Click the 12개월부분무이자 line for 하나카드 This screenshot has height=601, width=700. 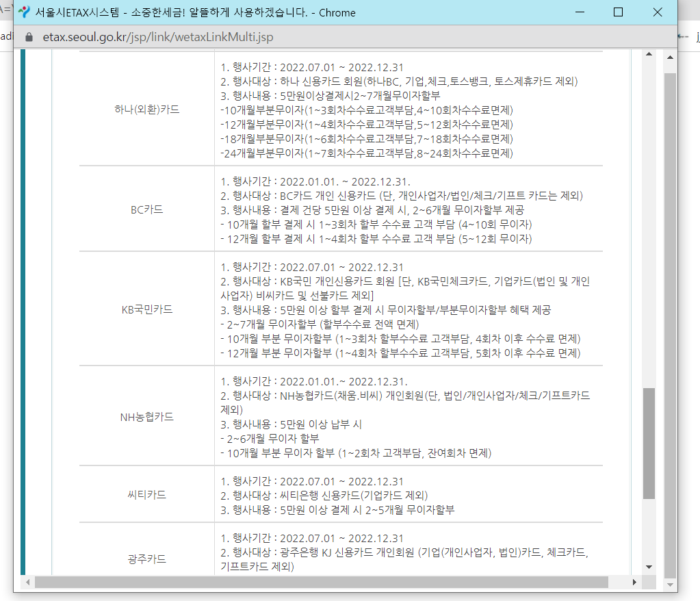coord(367,125)
